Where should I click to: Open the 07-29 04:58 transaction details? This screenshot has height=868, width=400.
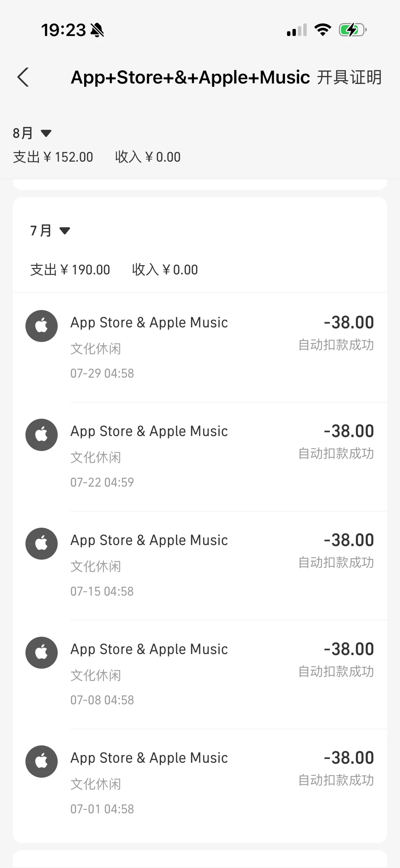pos(200,347)
